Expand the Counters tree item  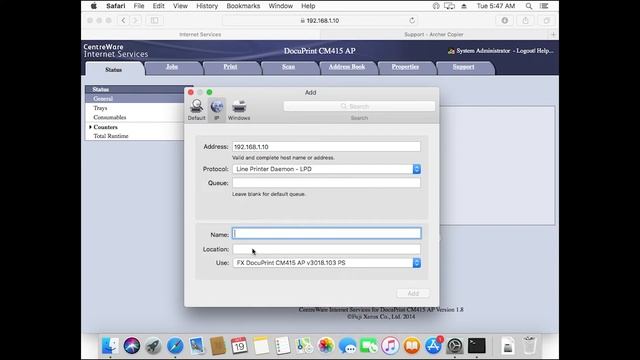(x=90, y=127)
